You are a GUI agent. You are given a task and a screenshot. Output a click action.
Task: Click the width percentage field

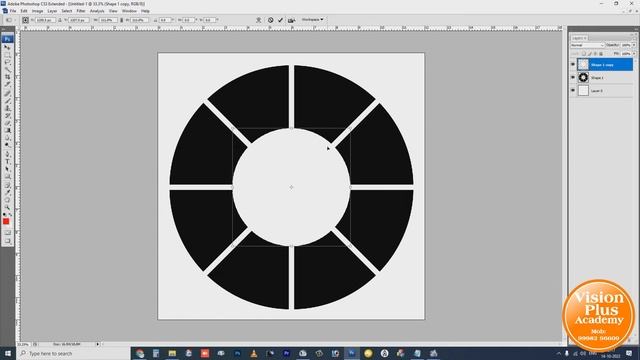click(x=107, y=20)
